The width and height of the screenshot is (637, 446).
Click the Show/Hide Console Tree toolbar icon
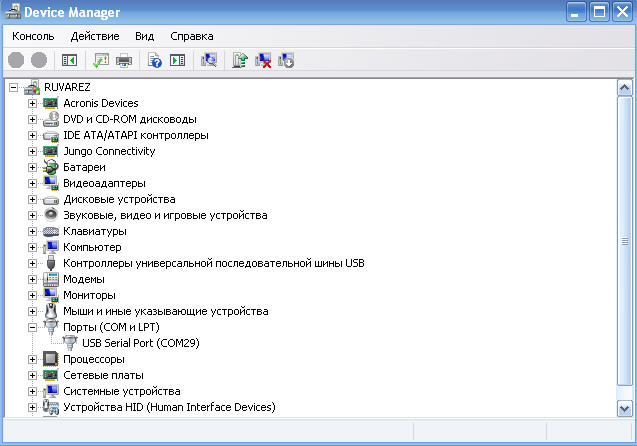click(70, 61)
